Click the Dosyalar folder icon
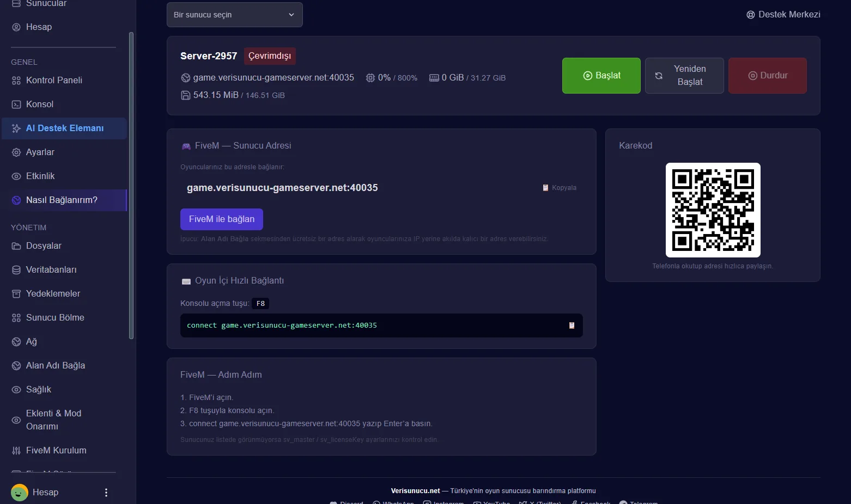Screen dimensions: 851x504 coord(16,245)
